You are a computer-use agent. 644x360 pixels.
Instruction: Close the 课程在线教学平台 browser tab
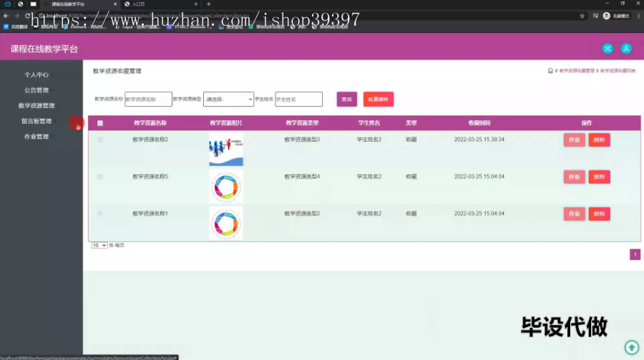tap(115, 4)
